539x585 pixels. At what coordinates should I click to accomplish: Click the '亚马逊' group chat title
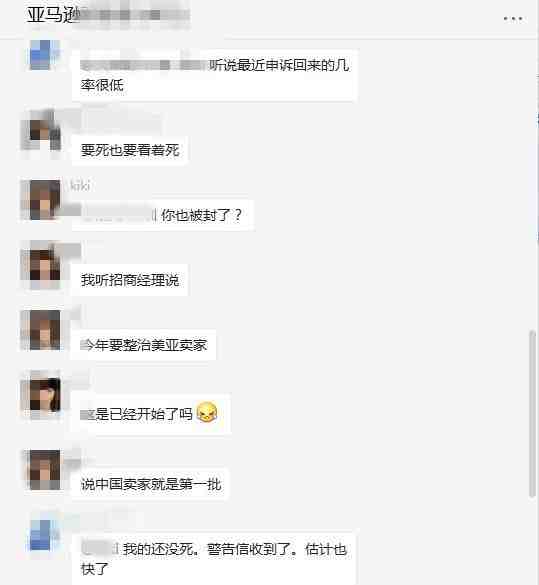[53, 16]
